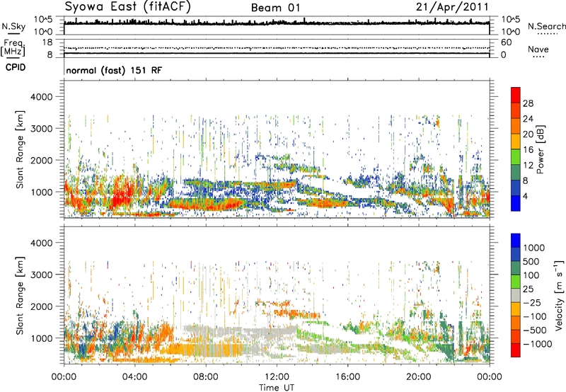This screenshot has width=566, height=392.
Task: Click the yellow segment of the power colorbar
Action: pos(516,141)
